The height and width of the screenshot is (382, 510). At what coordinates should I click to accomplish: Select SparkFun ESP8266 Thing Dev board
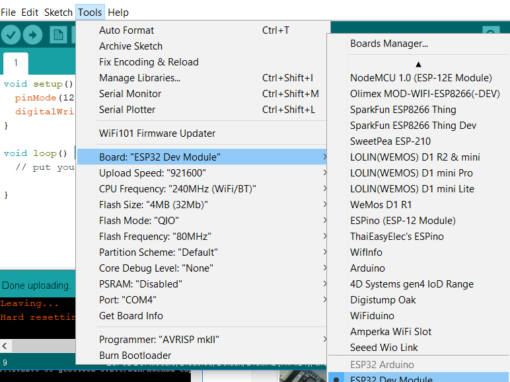pos(419,126)
